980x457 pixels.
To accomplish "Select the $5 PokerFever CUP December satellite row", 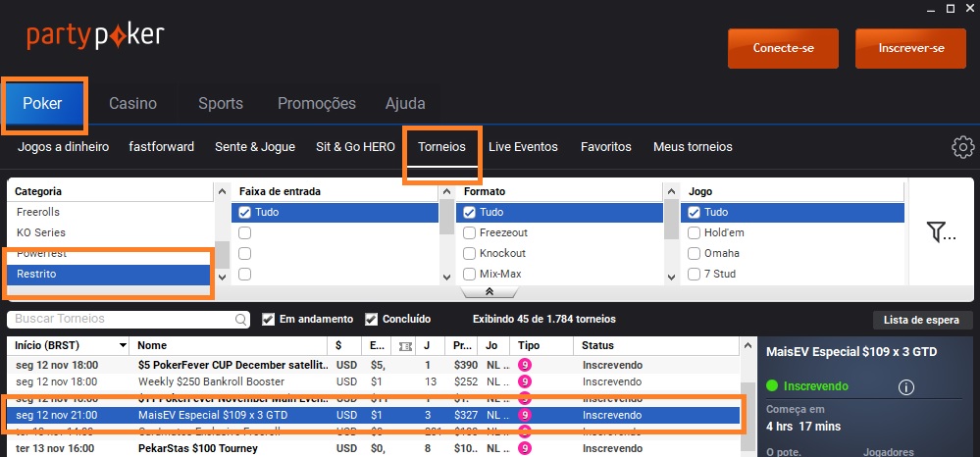I will coord(374,365).
